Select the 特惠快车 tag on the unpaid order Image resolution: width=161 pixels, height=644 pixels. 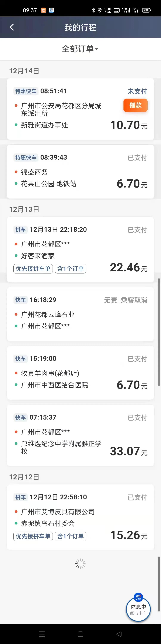(x=26, y=92)
